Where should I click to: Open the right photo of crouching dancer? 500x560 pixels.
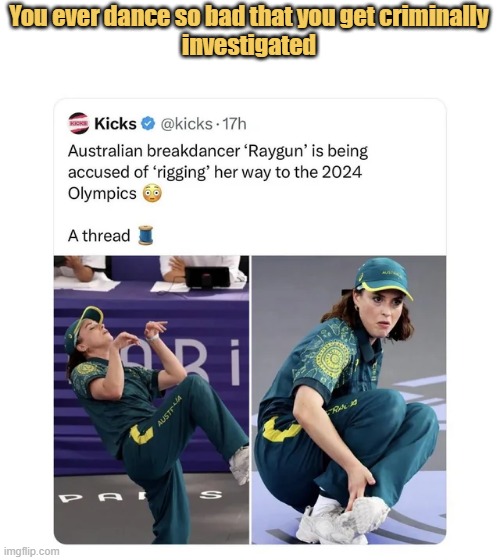coord(349,400)
